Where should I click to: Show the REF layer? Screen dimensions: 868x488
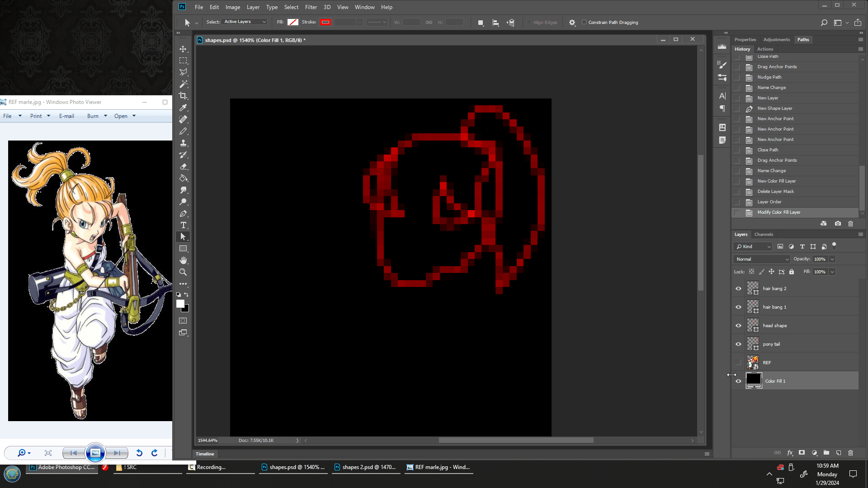point(738,363)
